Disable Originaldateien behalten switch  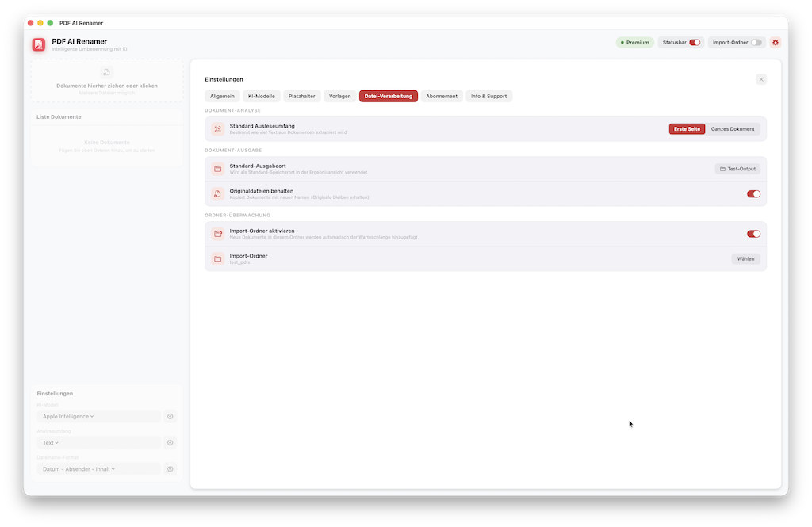[753, 194]
